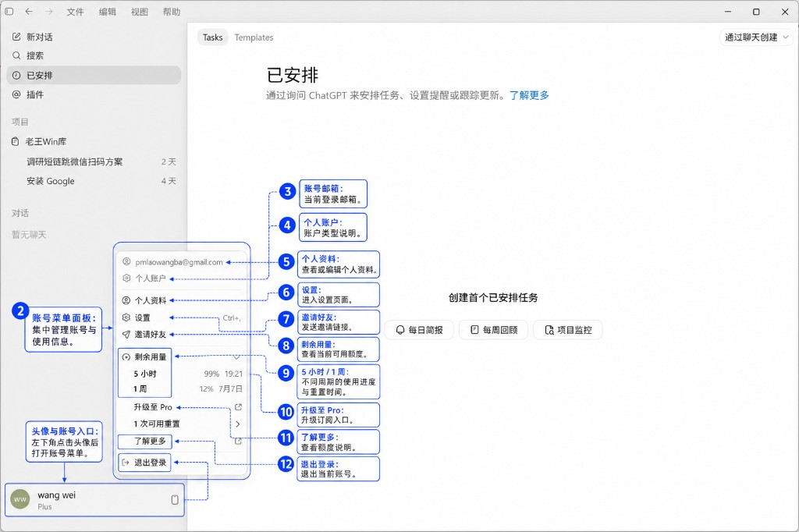Click the 项目监控 button
799x532 pixels.
(568, 330)
